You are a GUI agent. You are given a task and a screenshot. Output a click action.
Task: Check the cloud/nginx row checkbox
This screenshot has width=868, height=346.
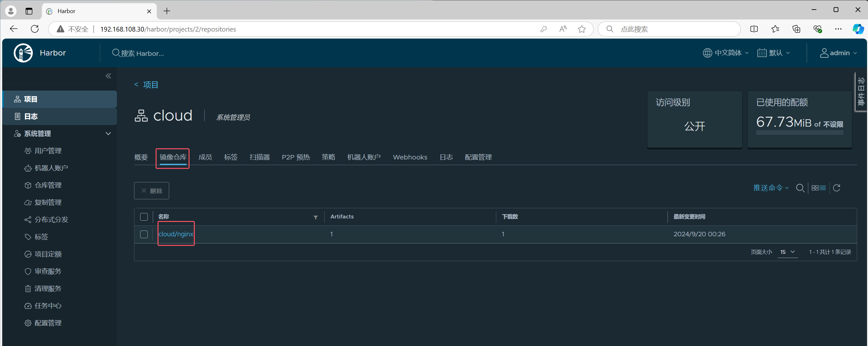(x=144, y=234)
